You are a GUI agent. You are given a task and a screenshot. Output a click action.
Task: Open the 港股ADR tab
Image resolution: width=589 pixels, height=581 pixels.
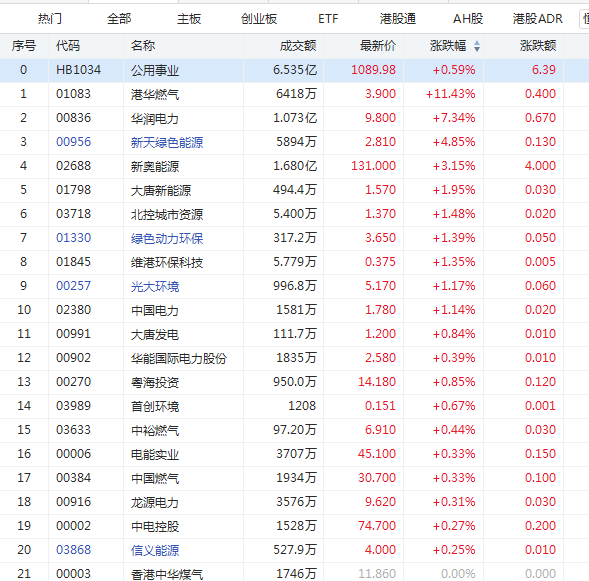(x=538, y=18)
